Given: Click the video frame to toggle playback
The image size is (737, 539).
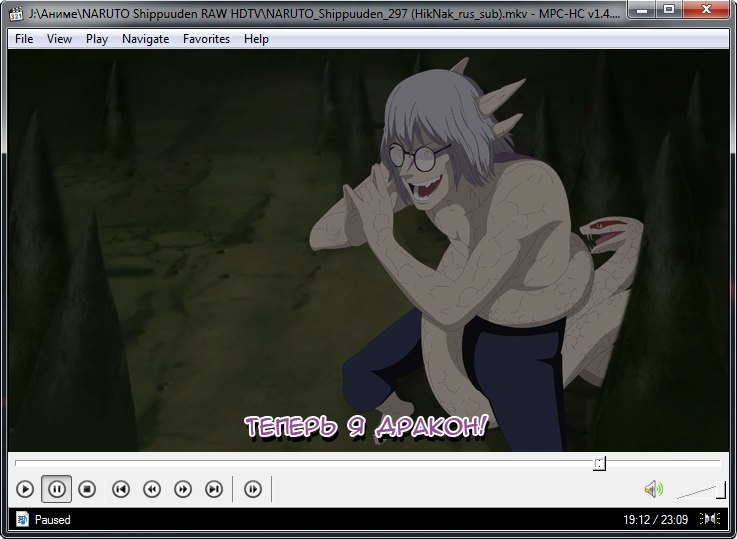Looking at the screenshot, I should click(368, 250).
